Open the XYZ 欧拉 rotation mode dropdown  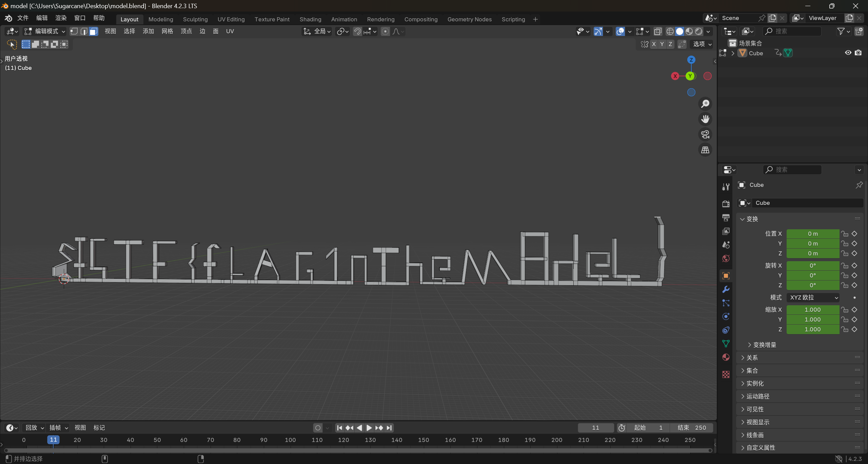tap(813, 297)
